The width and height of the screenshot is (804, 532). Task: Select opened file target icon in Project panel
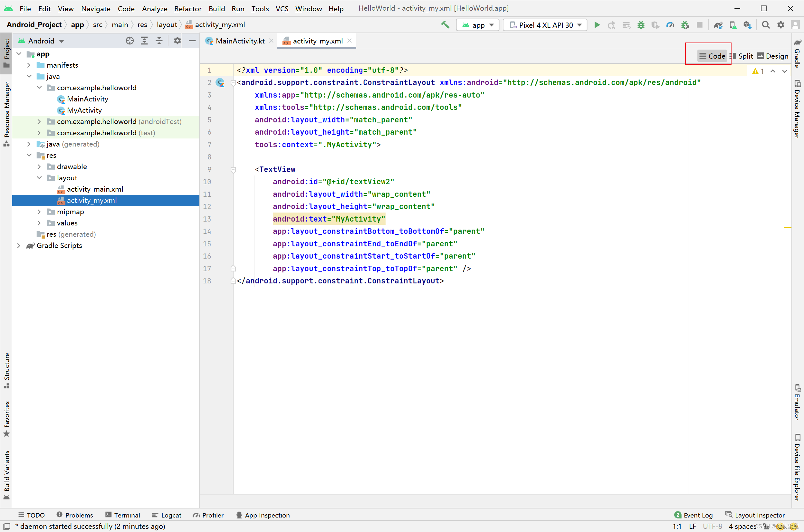click(x=129, y=41)
